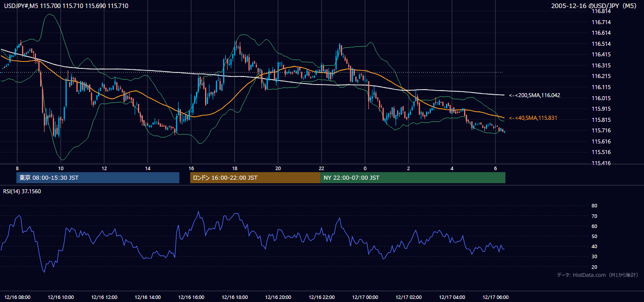Click RSI scale value 70
The image size is (644, 302).
(594, 216)
